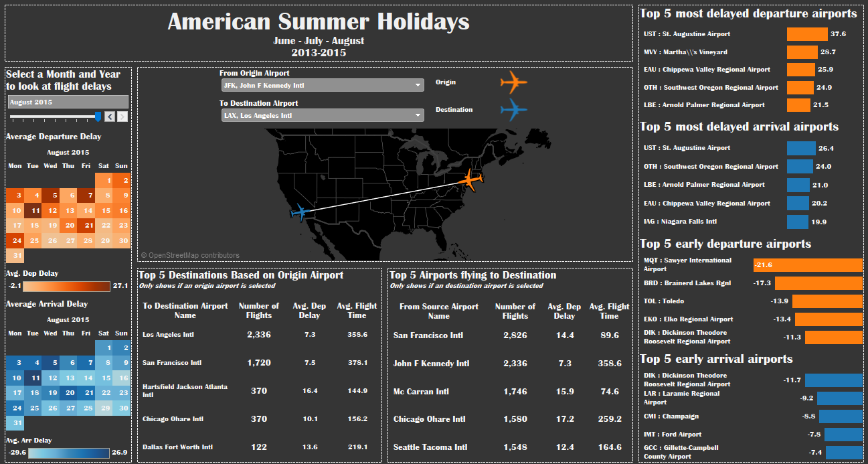Click the Laramie Regional early arrival bar
This screenshot has height=464, width=868.
click(x=839, y=398)
